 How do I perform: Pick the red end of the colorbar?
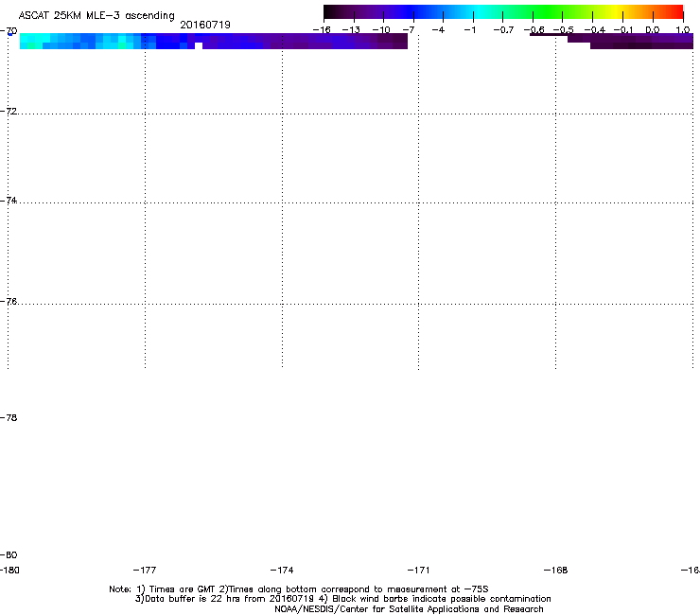click(x=674, y=11)
